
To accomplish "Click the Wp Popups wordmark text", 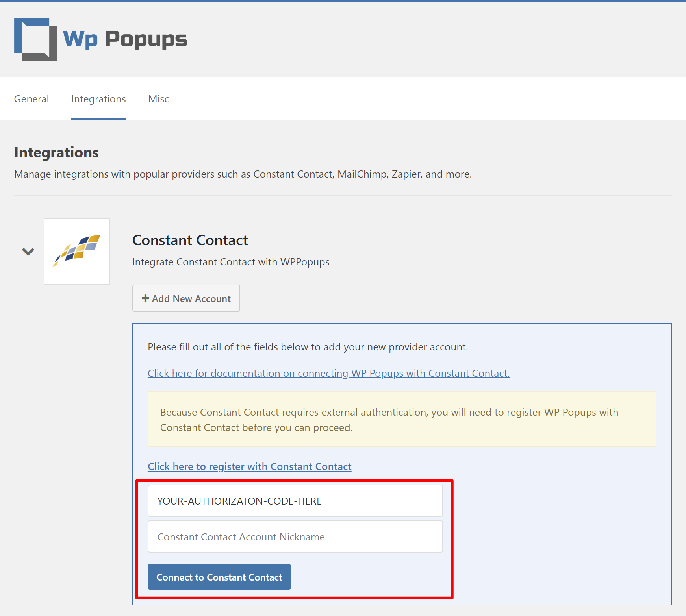I will [125, 39].
